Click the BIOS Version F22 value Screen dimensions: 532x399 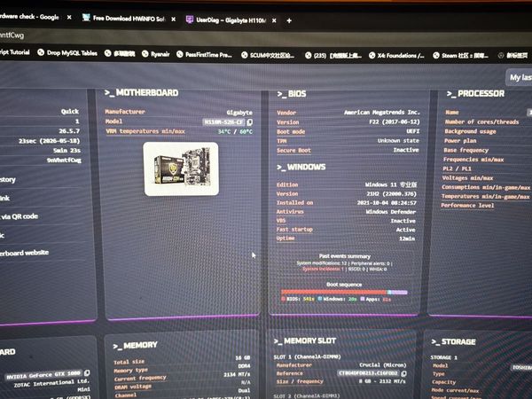point(395,121)
